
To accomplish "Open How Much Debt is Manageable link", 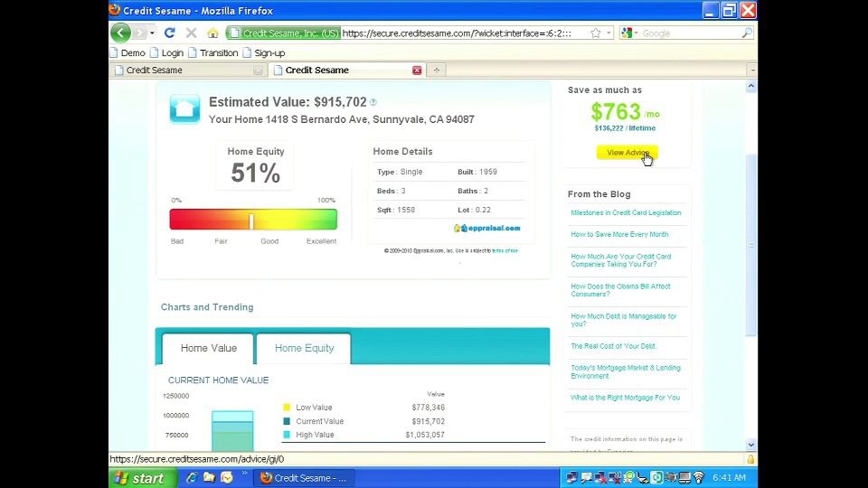I will click(623, 320).
